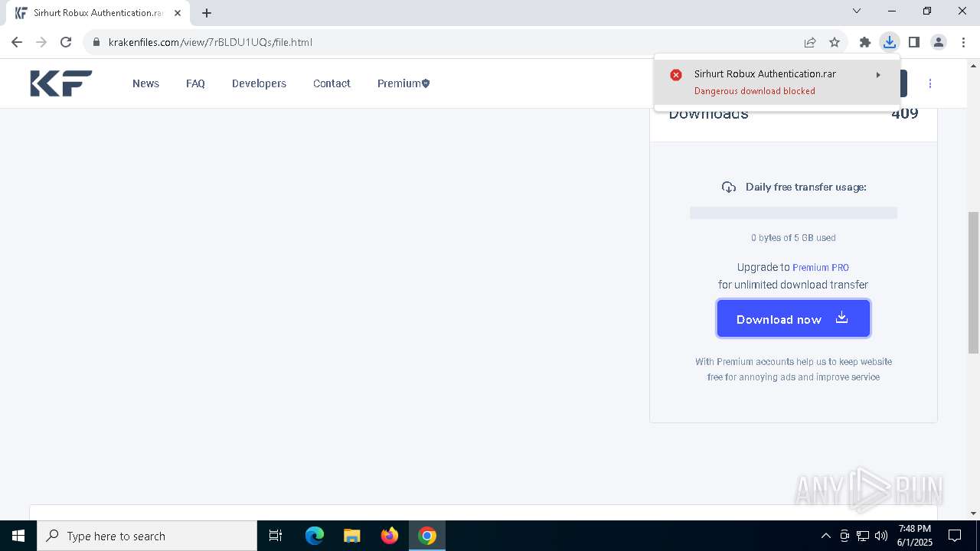Toggle the browser side panel icon
The image size is (980, 551).
pyautogui.click(x=914, y=42)
